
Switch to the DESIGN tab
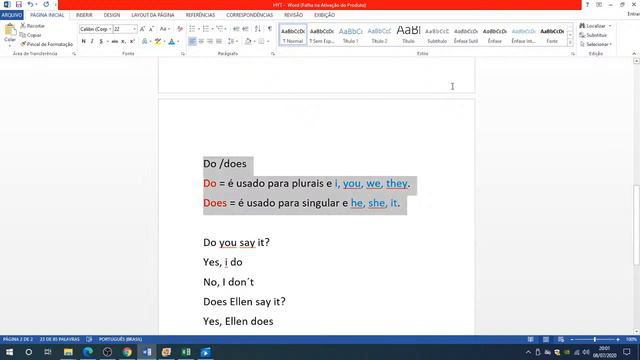(x=112, y=15)
